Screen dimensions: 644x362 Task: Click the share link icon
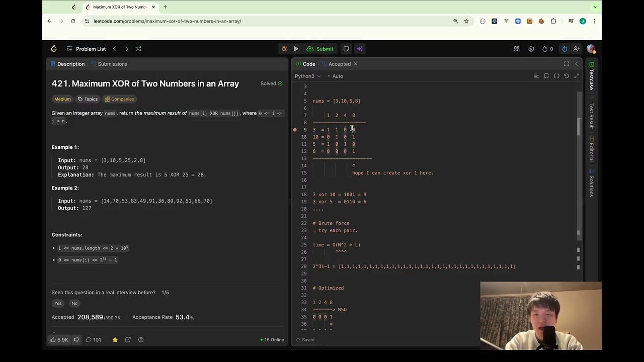(x=128, y=340)
